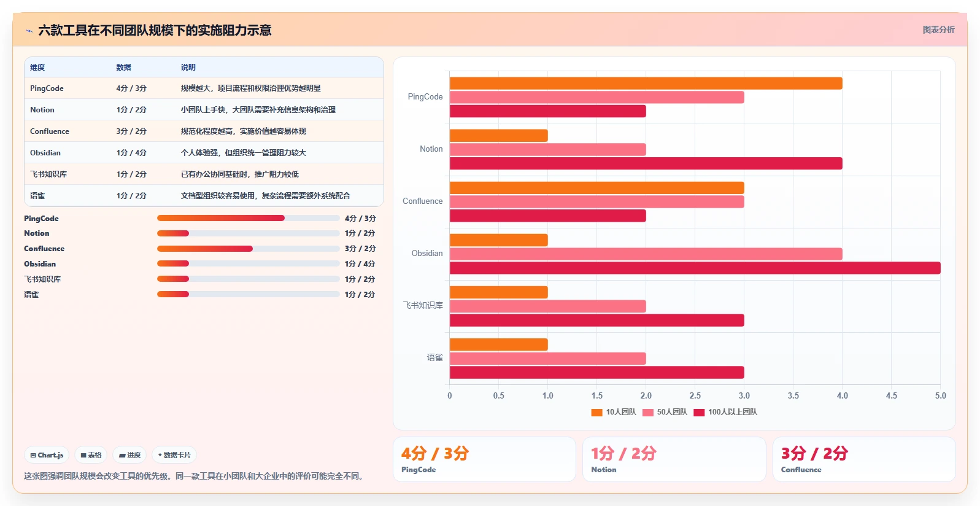This screenshot has width=980, height=506.
Task: Click the footer caption starting 这张图强调团队规模
Action: [x=196, y=476]
